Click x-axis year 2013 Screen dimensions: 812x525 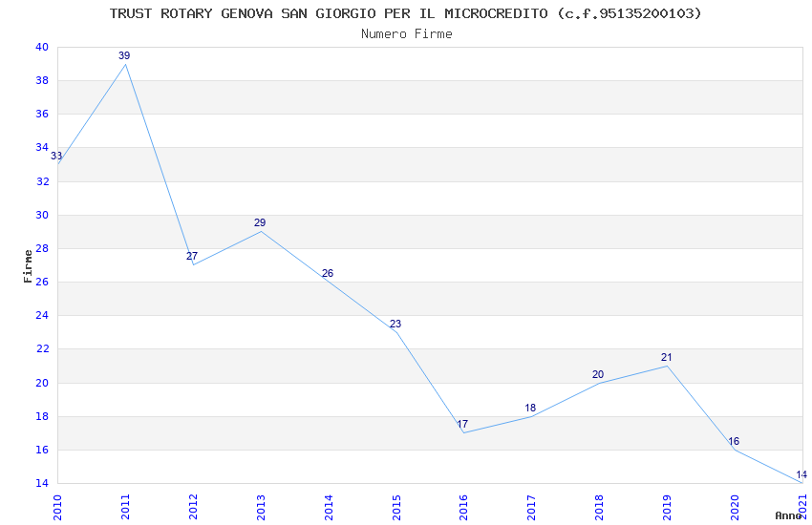(x=261, y=508)
